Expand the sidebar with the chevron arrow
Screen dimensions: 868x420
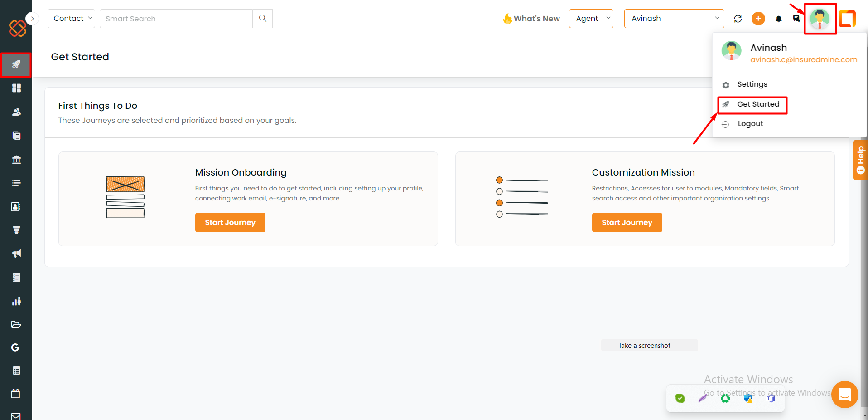tap(32, 19)
